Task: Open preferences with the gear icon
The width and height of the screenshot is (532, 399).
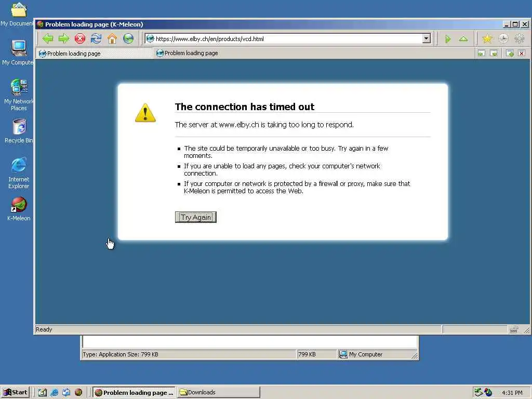Action: click(519, 38)
